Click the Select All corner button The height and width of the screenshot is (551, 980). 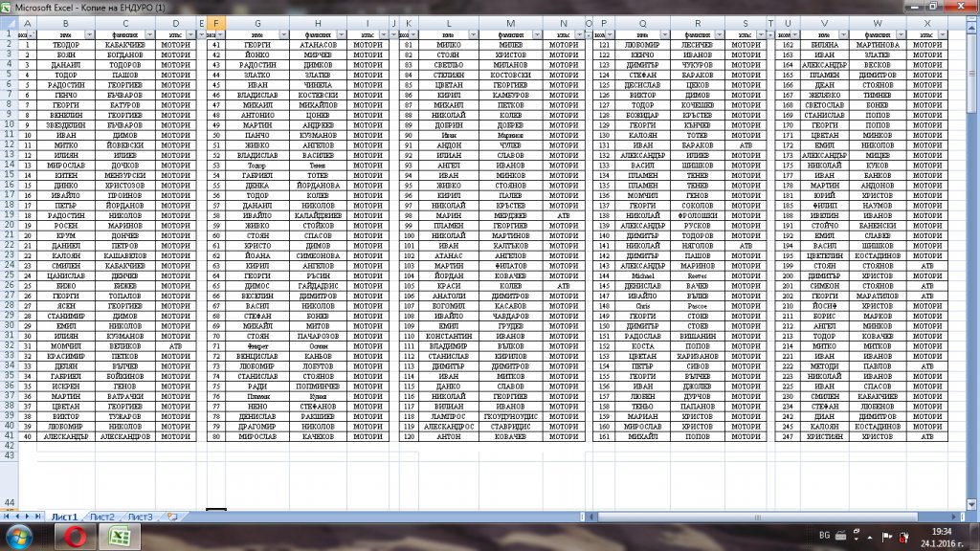(9, 23)
